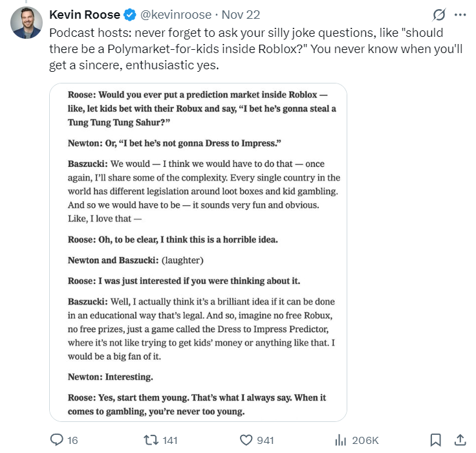Open the 206K view count analytics
The width and height of the screenshot is (476, 453).
pos(365,440)
